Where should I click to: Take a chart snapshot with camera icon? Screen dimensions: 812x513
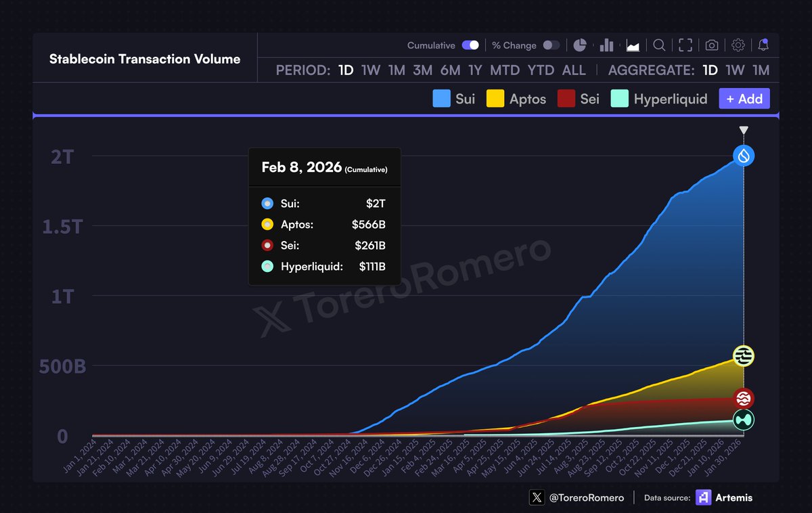click(x=712, y=45)
